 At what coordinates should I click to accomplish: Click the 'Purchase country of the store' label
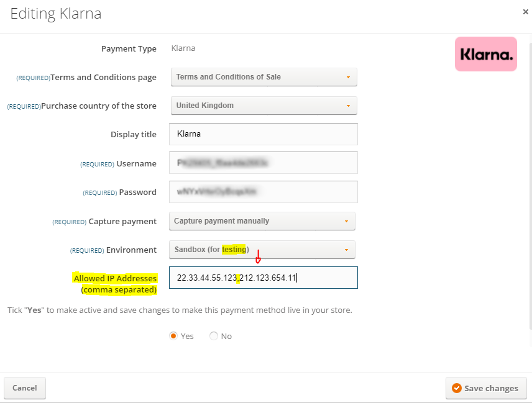(99, 106)
